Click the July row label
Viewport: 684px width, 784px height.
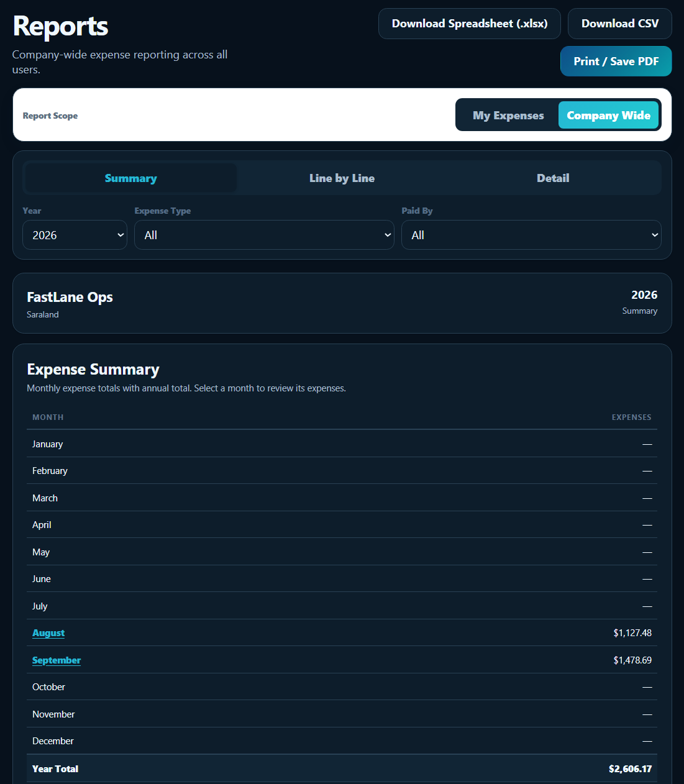pyautogui.click(x=40, y=606)
